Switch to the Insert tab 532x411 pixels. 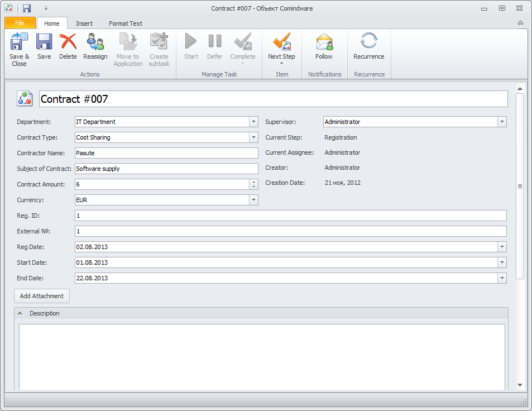coord(84,23)
